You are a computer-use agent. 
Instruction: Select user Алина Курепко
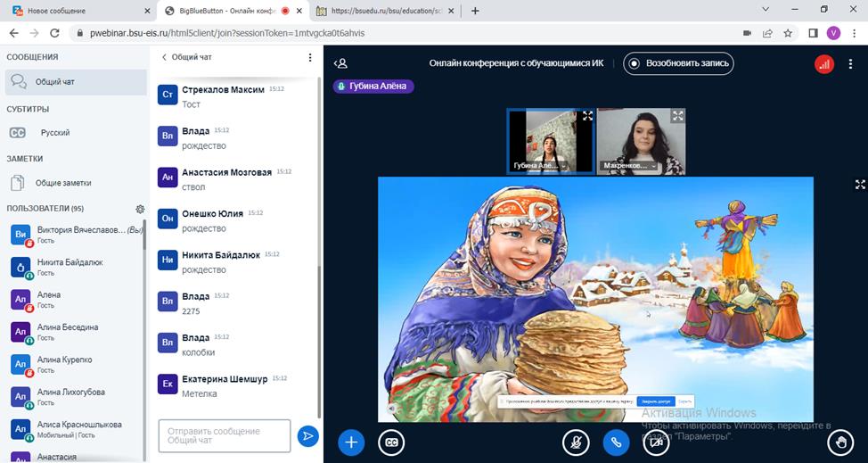click(x=75, y=364)
